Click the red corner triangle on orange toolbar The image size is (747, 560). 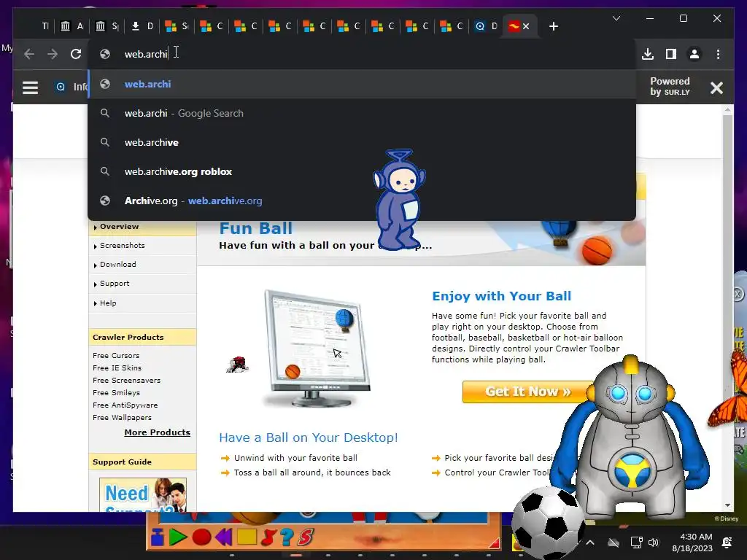coord(494,542)
